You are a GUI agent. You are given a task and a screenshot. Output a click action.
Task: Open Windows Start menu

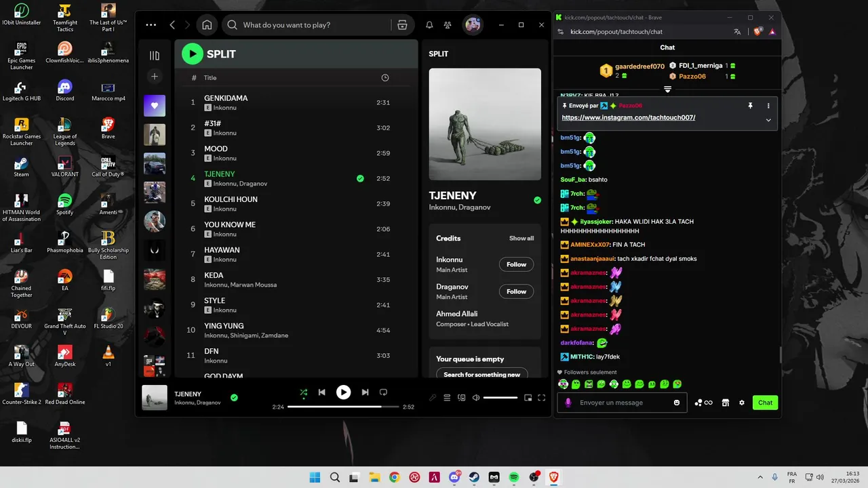(315, 477)
